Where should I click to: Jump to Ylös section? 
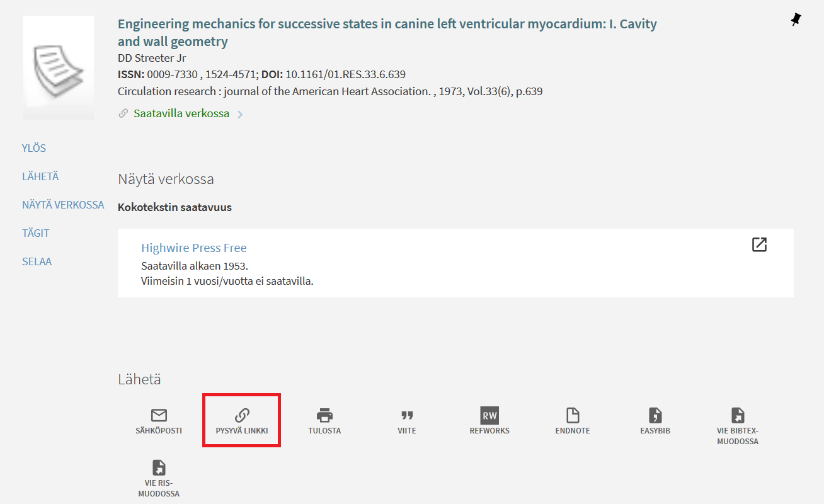[34, 148]
